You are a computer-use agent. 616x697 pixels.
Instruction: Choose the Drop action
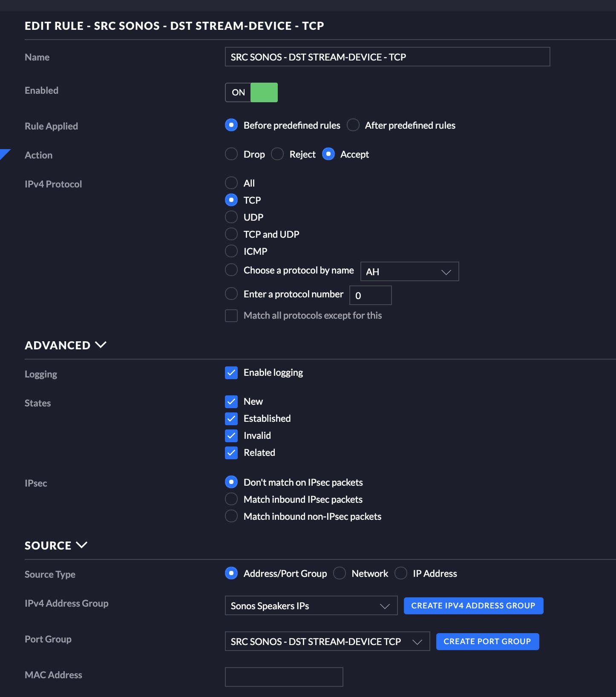point(231,154)
